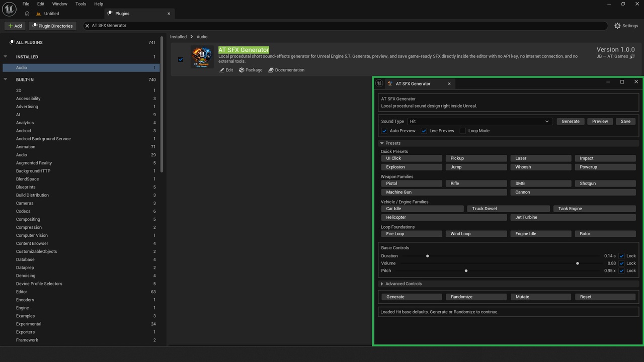The height and width of the screenshot is (362, 644).
Task: Open Settings gear in the Plugins toolbar
Action: click(626, 26)
